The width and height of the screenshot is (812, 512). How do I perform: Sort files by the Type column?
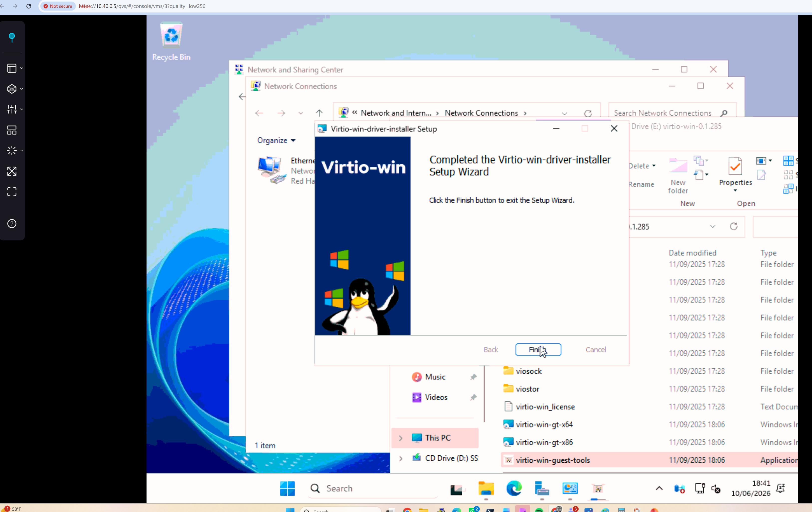(769, 253)
